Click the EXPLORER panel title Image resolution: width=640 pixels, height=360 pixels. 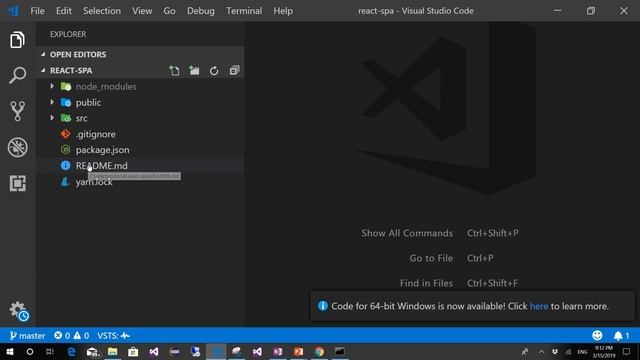point(68,34)
